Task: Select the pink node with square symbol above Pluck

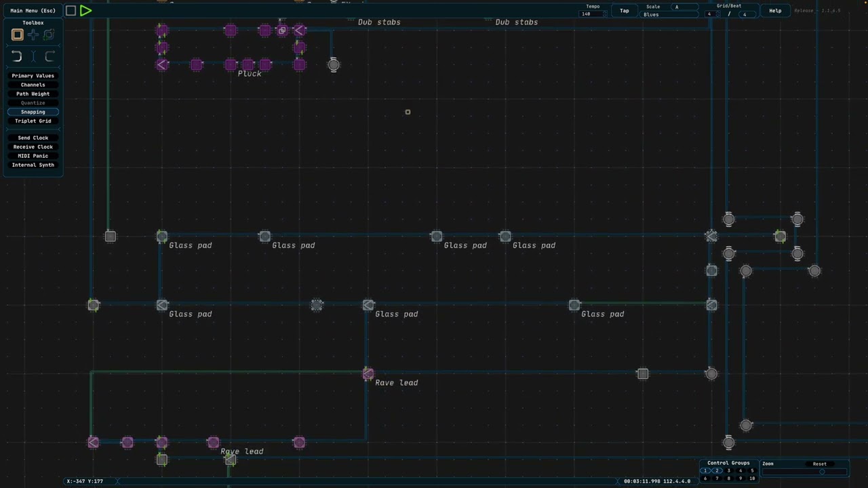Action: pos(282,30)
